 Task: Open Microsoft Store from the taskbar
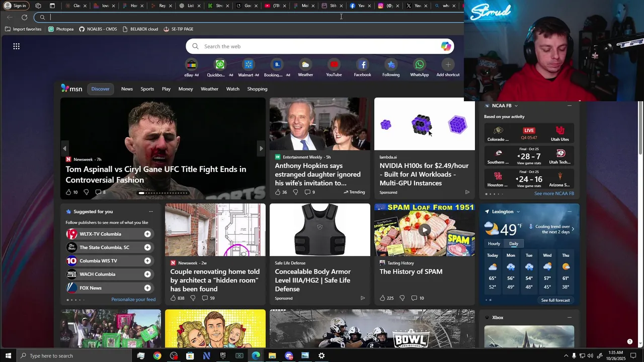point(190,355)
